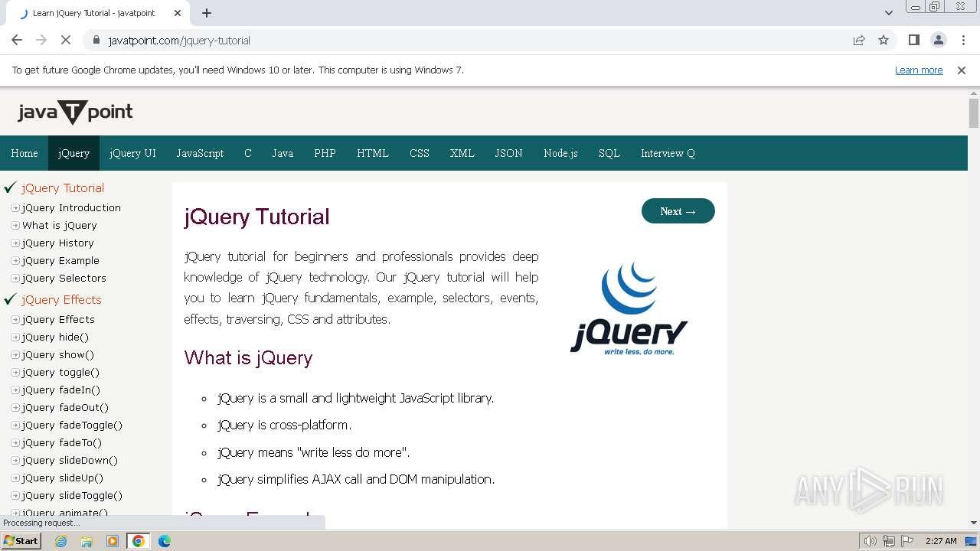Open jQuery fadeTo() sidebar link
The height and width of the screenshot is (551, 980).
[x=62, y=442]
